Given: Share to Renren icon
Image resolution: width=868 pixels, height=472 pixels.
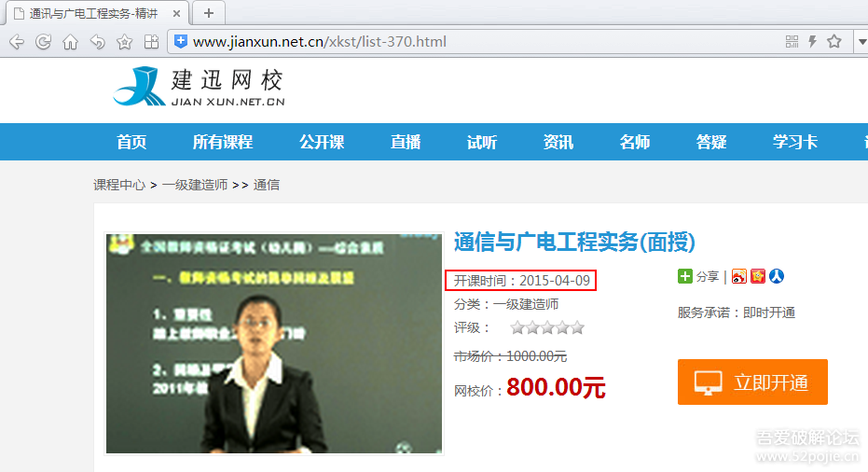Looking at the screenshot, I should [776, 276].
